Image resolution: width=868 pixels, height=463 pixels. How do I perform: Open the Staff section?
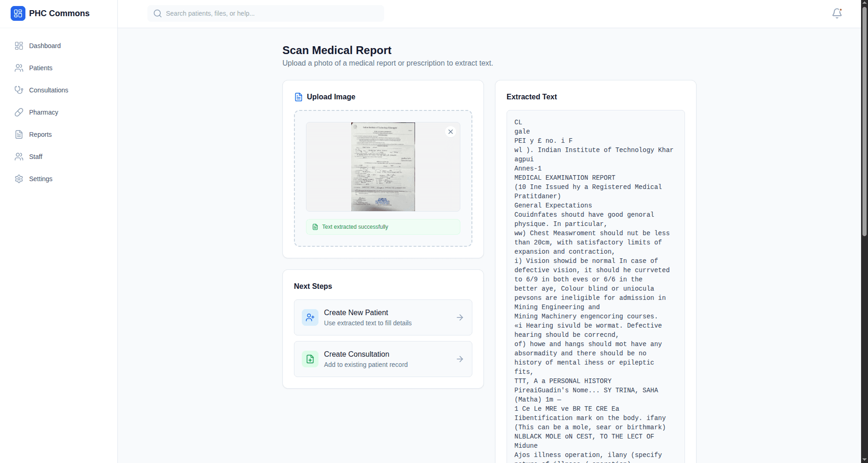pyautogui.click(x=36, y=157)
